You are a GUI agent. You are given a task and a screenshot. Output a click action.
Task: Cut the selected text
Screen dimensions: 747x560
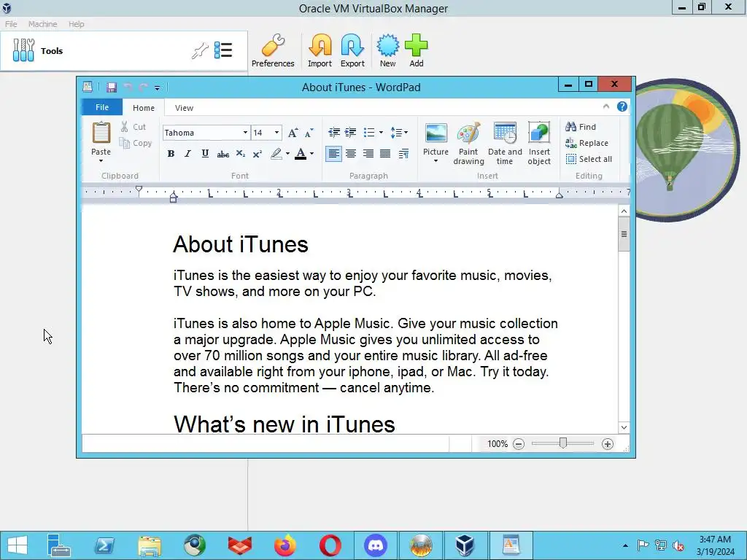pyautogui.click(x=133, y=127)
